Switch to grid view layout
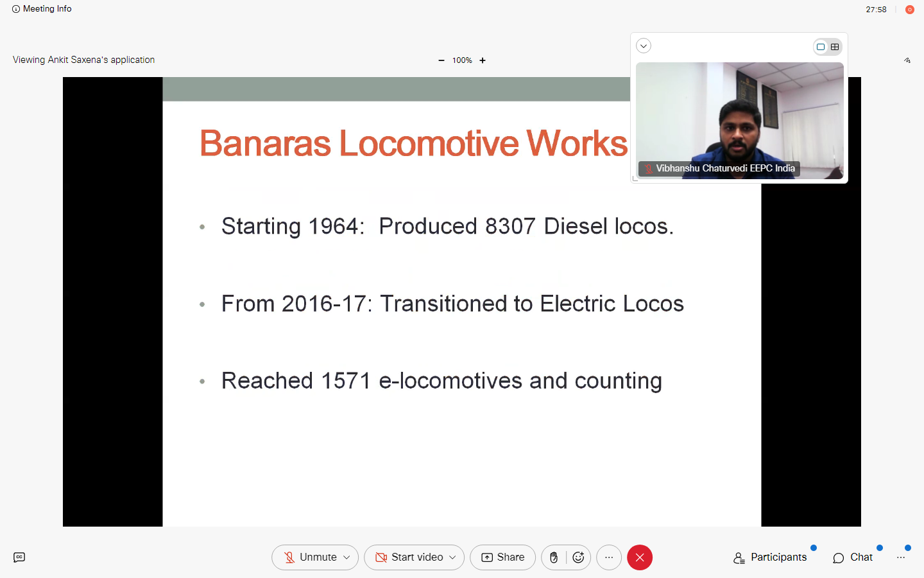This screenshot has height=578, width=924. pyautogui.click(x=835, y=47)
